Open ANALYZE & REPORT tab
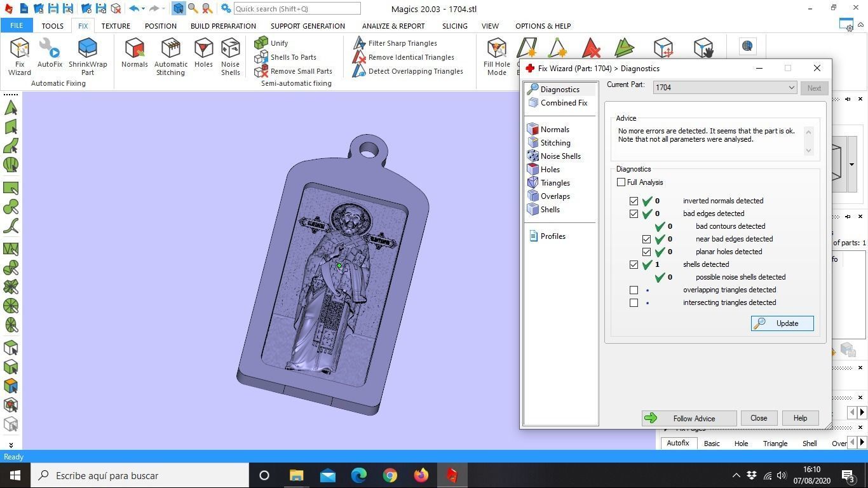 coord(393,26)
